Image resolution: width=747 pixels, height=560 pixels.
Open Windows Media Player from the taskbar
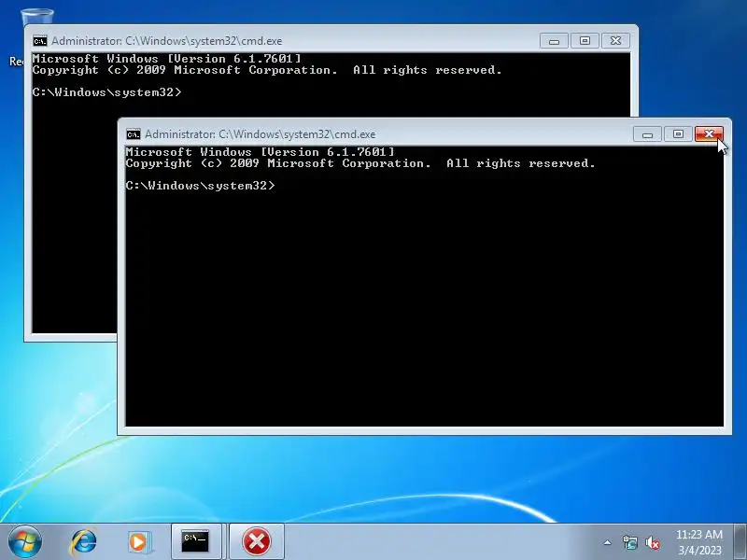[139, 541]
